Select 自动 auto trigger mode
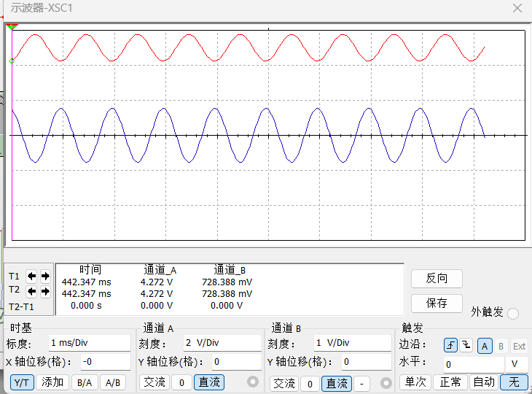The width and height of the screenshot is (532, 394). 484,382
